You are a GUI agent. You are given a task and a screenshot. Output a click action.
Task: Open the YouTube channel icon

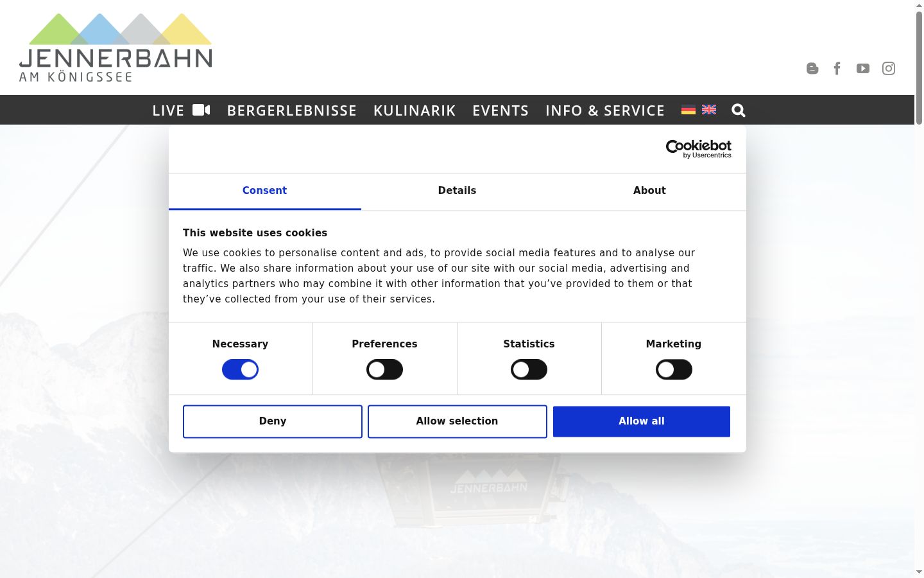(x=863, y=68)
